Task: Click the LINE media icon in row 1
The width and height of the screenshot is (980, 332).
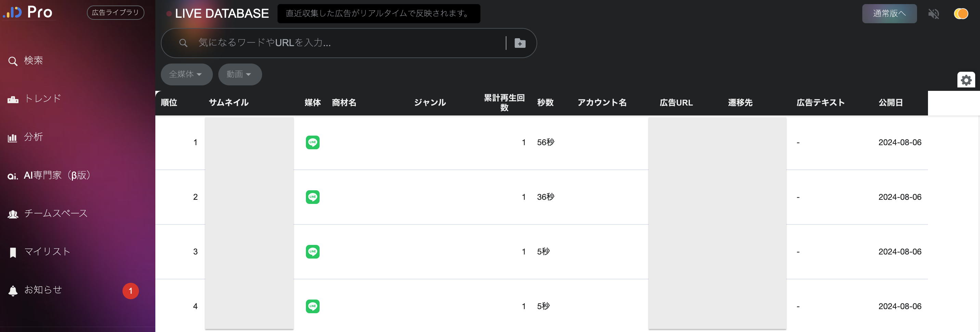Action: tap(312, 142)
